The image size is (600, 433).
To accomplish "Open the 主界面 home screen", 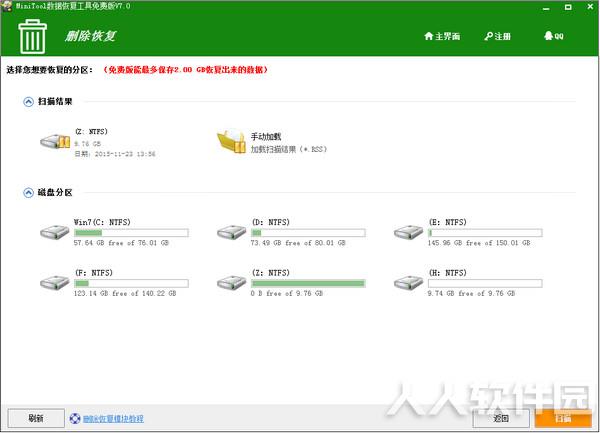I will pyautogui.click(x=442, y=36).
